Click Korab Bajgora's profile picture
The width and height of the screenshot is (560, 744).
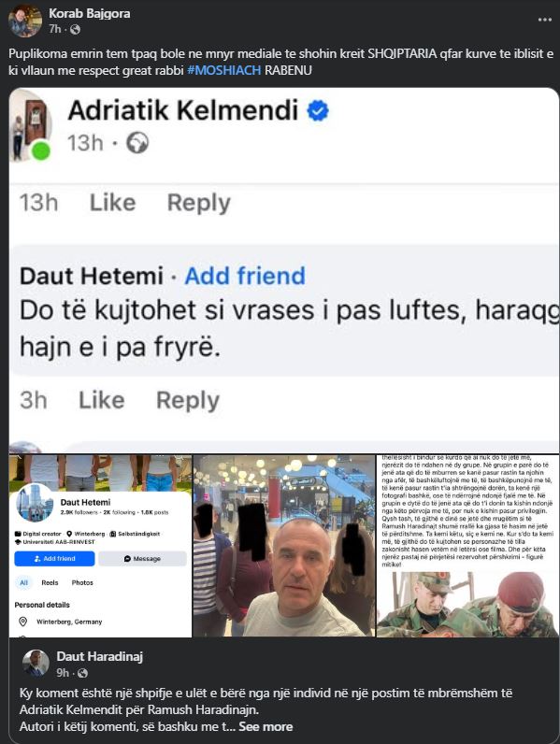(24, 21)
